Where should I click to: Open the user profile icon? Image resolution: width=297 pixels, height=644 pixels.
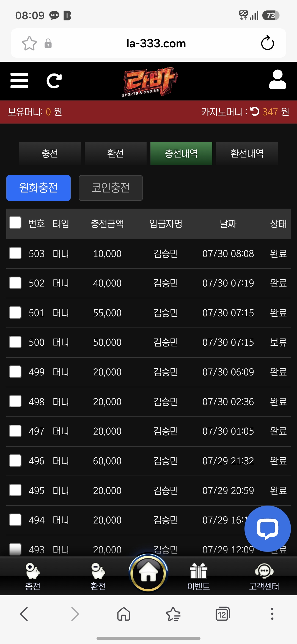click(x=277, y=80)
